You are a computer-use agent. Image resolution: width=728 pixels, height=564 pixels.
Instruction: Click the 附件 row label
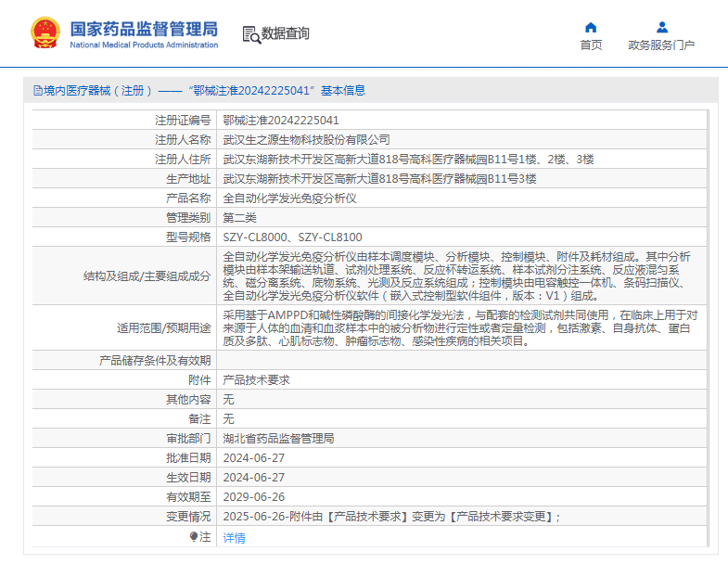pos(199,380)
